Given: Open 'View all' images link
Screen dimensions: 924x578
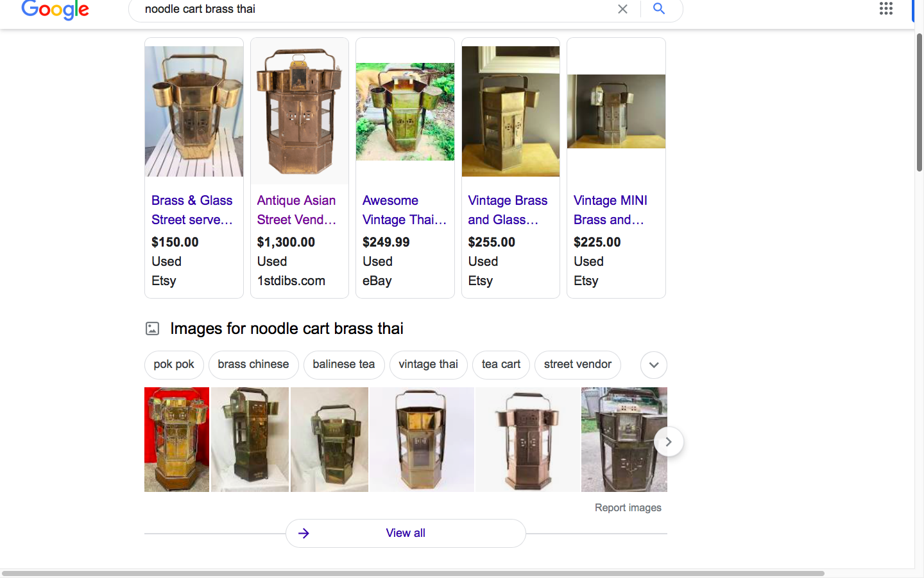Looking at the screenshot, I should pyautogui.click(x=406, y=533).
